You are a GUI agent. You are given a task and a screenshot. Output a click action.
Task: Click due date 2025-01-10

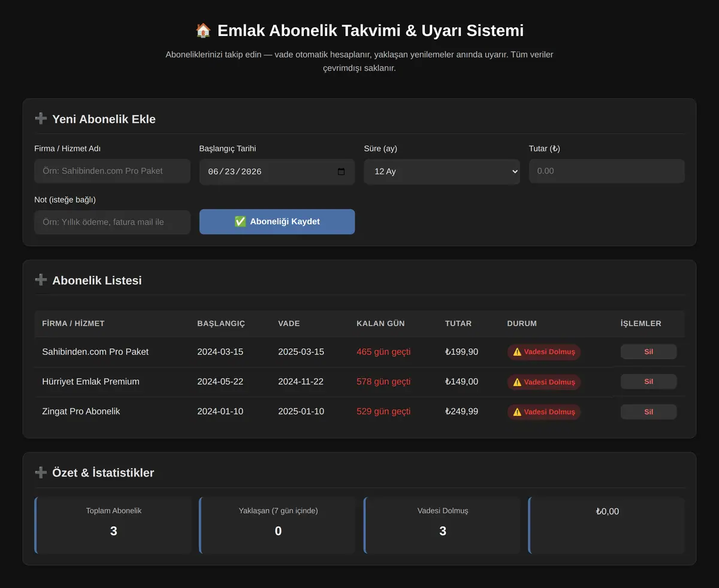click(301, 412)
